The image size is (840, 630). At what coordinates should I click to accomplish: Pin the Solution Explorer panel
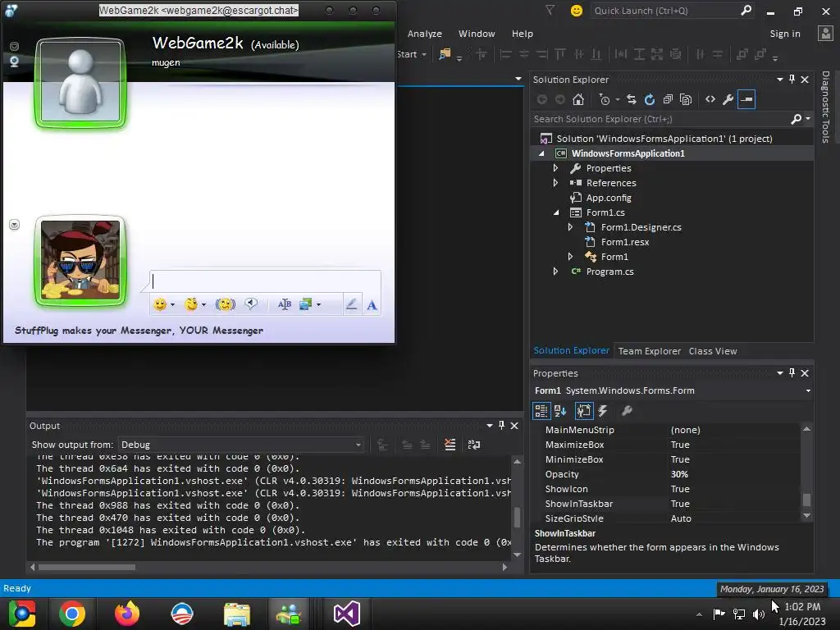click(792, 80)
